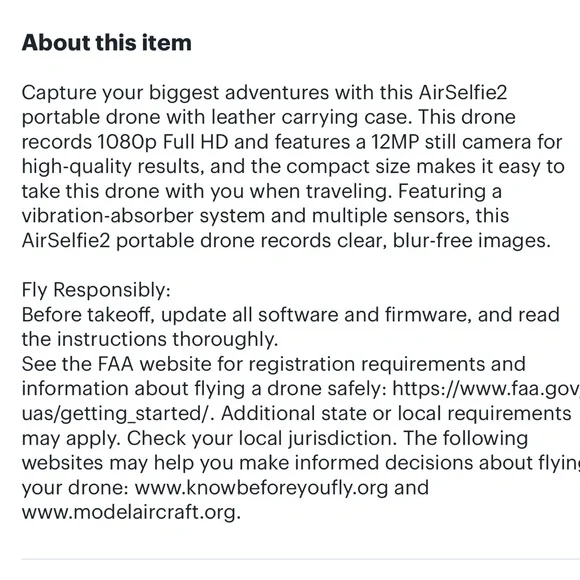Click the https://www.faa.gov URL text
Screen dimensions: 580x580
coord(486,389)
